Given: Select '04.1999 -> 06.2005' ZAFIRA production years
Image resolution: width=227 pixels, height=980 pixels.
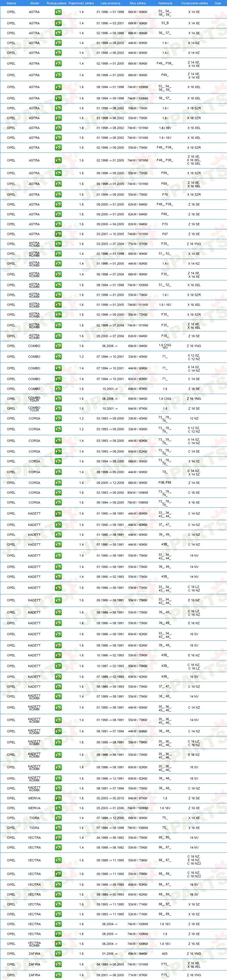Looking at the screenshot, I should tap(110, 964).
